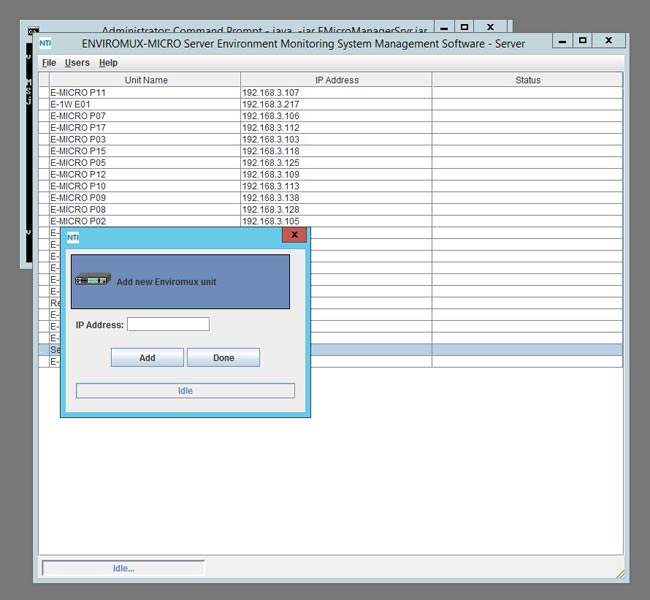
Task: Click IP address 192.168.3.107
Action: click(270, 92)
